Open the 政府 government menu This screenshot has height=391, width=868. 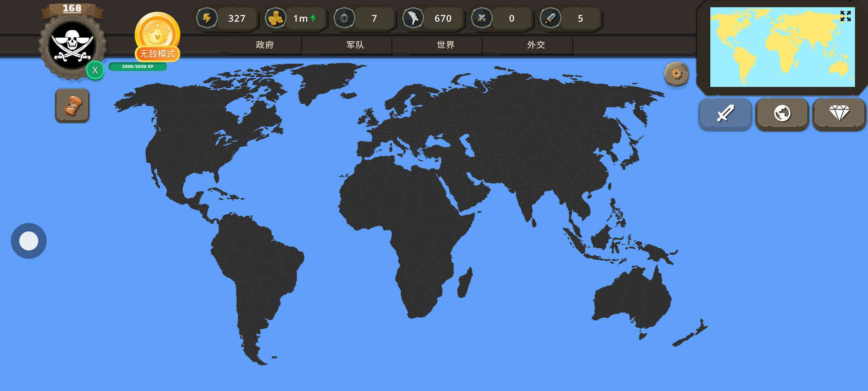tap(265, 45)
